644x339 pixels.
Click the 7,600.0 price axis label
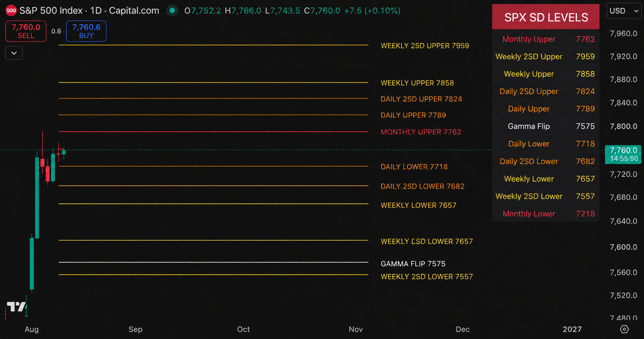coord(623,247)
